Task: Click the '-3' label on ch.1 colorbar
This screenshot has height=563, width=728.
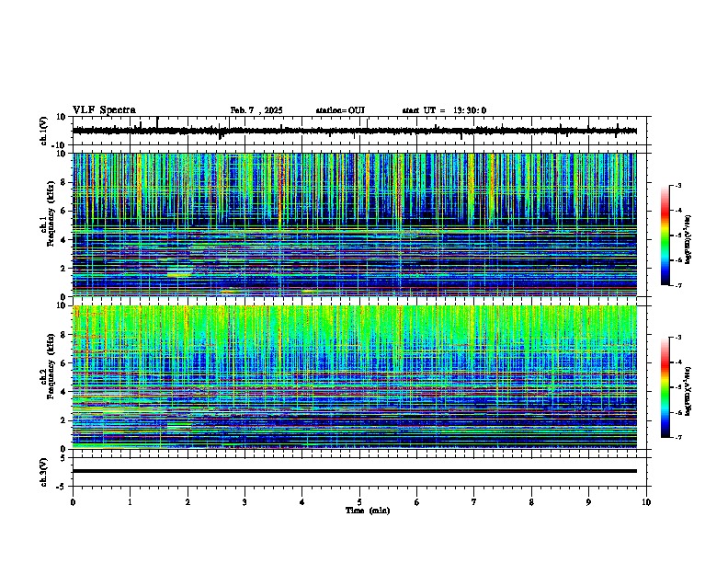Action: point(677,186)
